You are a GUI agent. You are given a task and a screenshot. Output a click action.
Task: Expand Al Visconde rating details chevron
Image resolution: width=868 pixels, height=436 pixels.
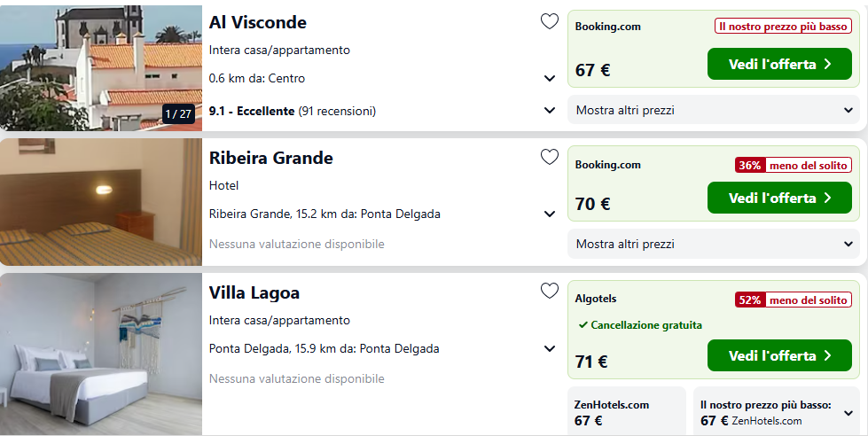550,111
